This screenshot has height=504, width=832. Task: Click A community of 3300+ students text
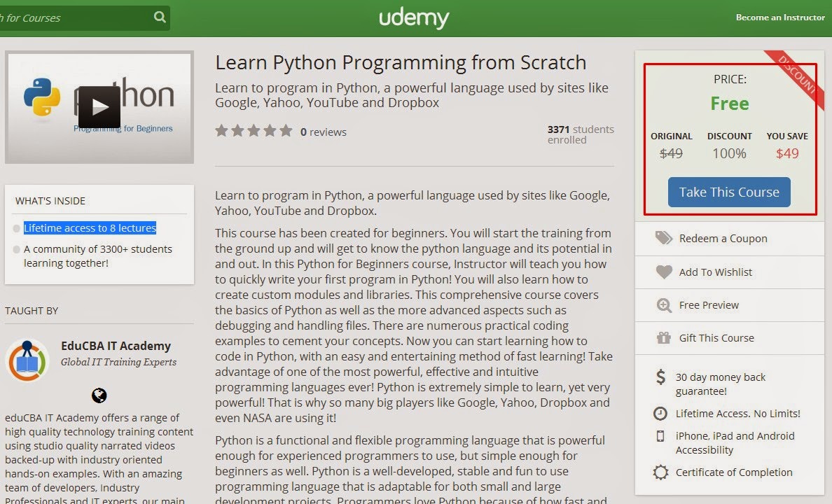click(x=97, y=255)
